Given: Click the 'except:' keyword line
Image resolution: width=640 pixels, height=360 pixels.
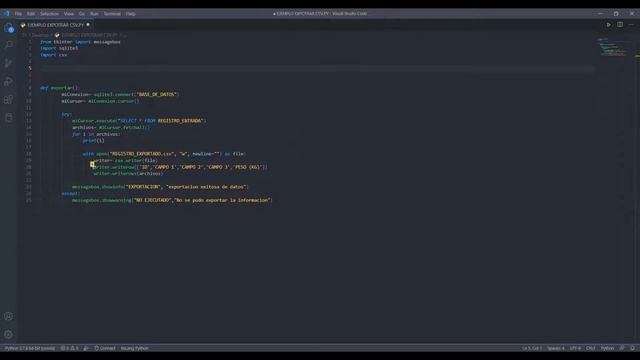Looking at the screenshot, I should [x=71, y=193].
